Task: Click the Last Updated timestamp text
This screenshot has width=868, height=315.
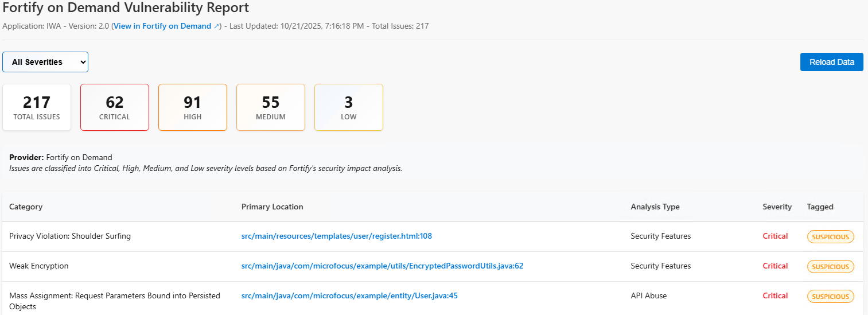Action: pos(297,26)
